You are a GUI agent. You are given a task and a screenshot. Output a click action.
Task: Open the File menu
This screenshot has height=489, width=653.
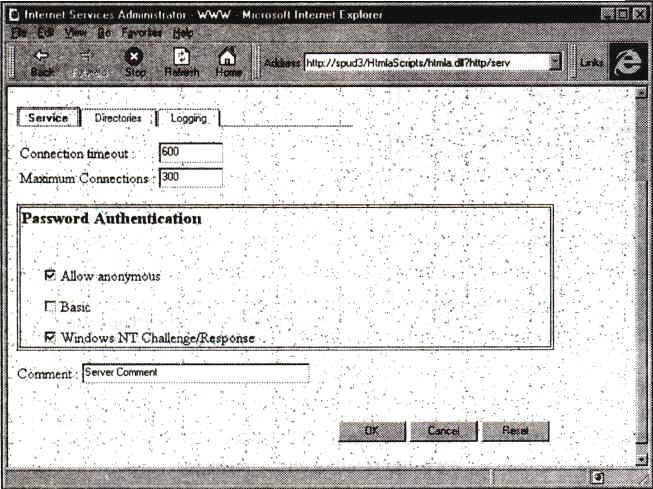pyautogui.click(x=16, y=32)
